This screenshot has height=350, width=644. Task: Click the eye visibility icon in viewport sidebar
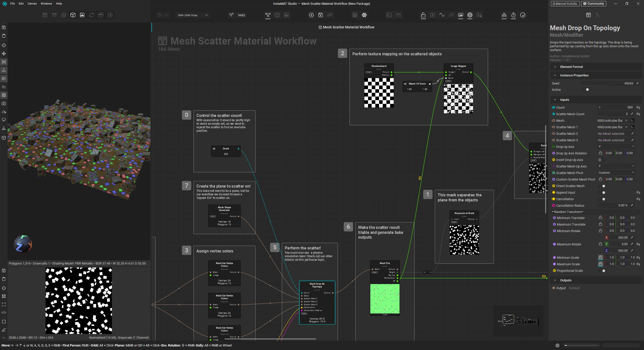point(4,62)
